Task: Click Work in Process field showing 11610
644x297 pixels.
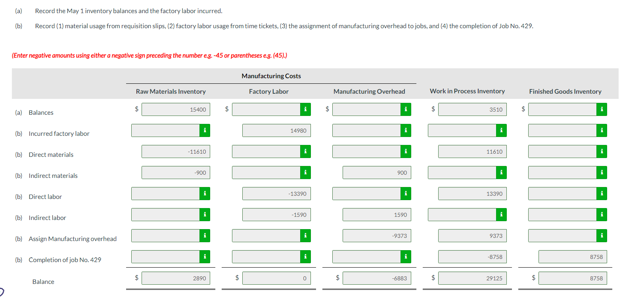Action: 472,151
